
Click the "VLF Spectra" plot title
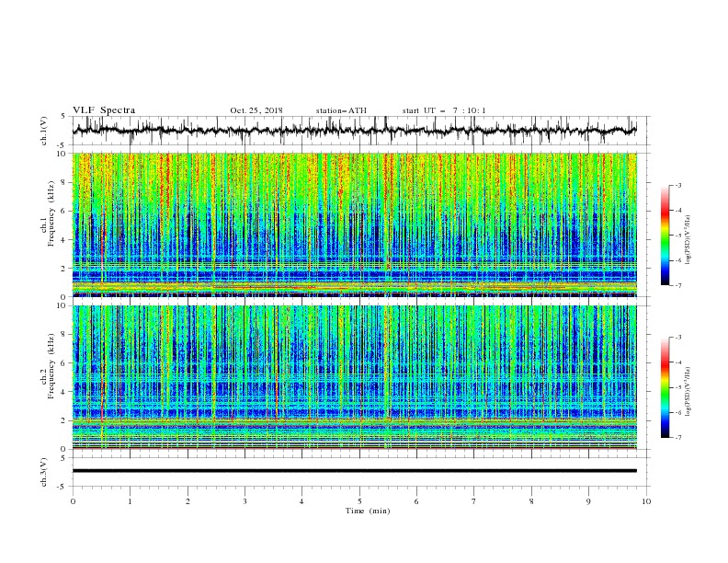(104, 110)
